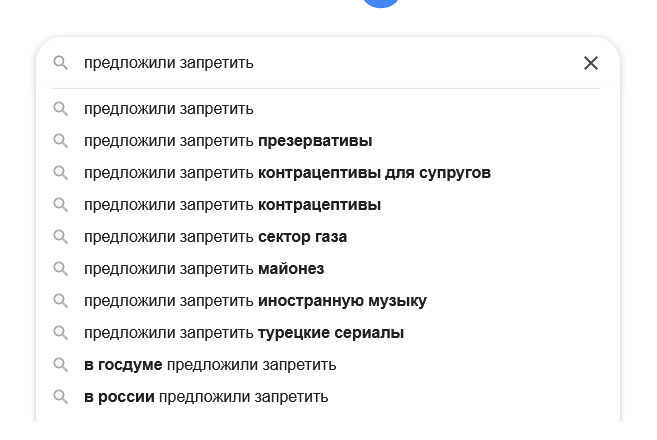The height and width of the screenshot is (440, 657).
Task: Click the magnifier icon beside 'в россии' suggestion
Action: click(x=61, y=397)
